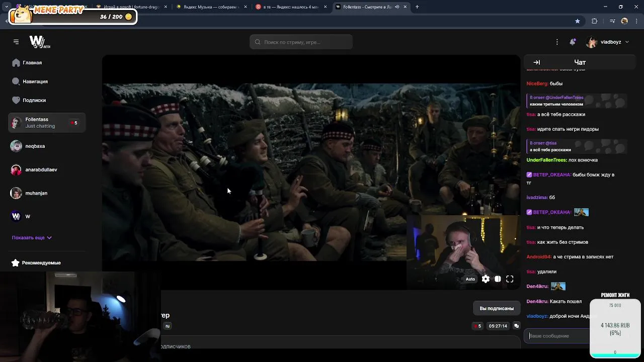The height and width of the screenshot is (362, 644).
Task: Click the neqbaxa channel avatar
Action: coord(16,146)
